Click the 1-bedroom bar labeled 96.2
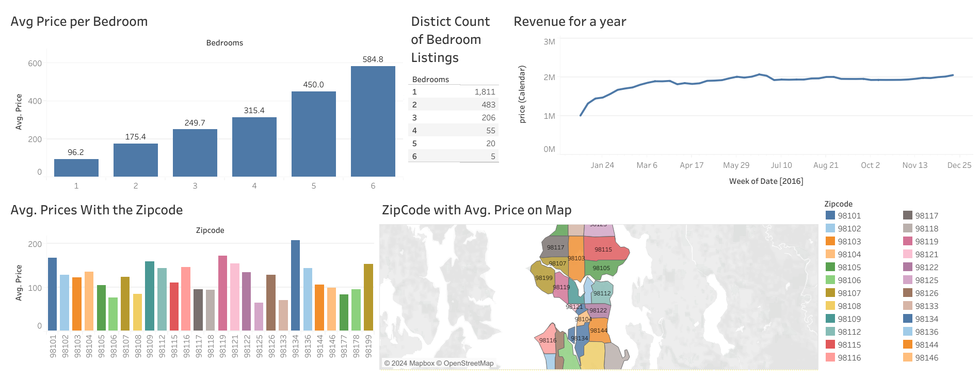This screenshot has height=377, width=980. point(76,168)
